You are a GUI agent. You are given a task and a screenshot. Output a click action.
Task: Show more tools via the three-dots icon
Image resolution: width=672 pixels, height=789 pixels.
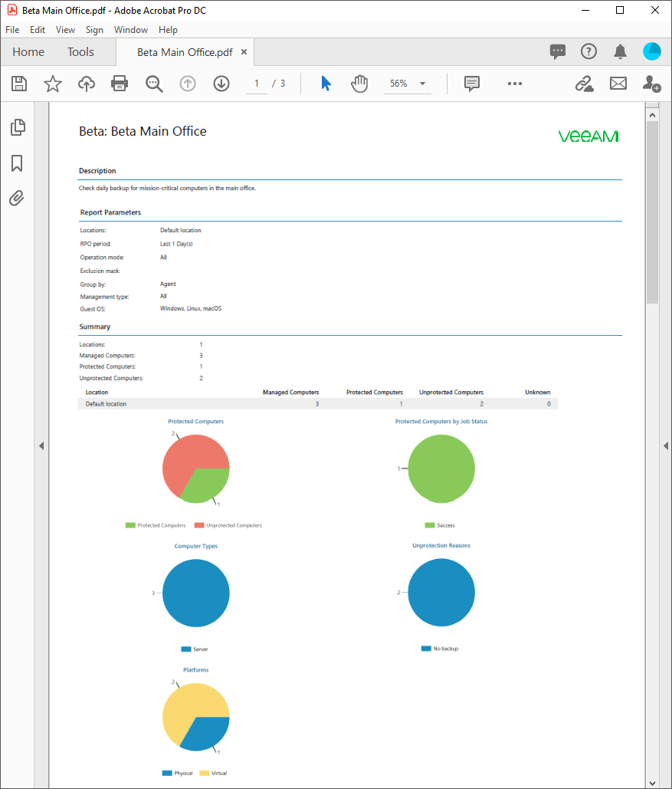pyautogui.click(x=515, y=84)
